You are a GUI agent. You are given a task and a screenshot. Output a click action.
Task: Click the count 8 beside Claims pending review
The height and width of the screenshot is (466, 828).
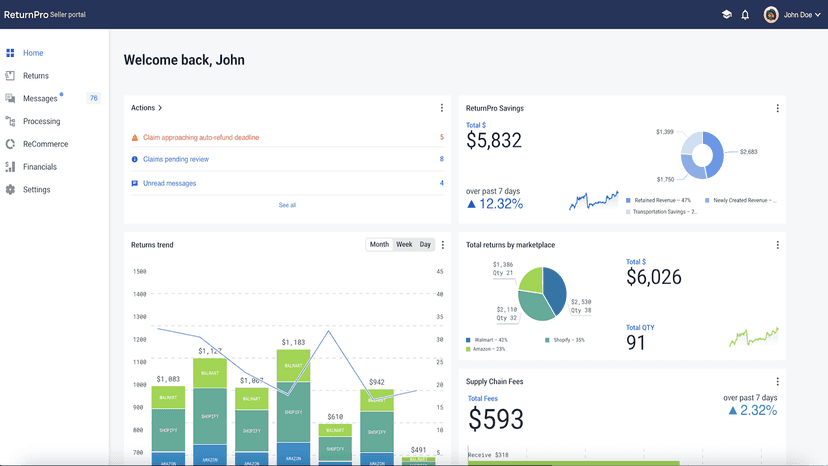(x=442, y=159)
